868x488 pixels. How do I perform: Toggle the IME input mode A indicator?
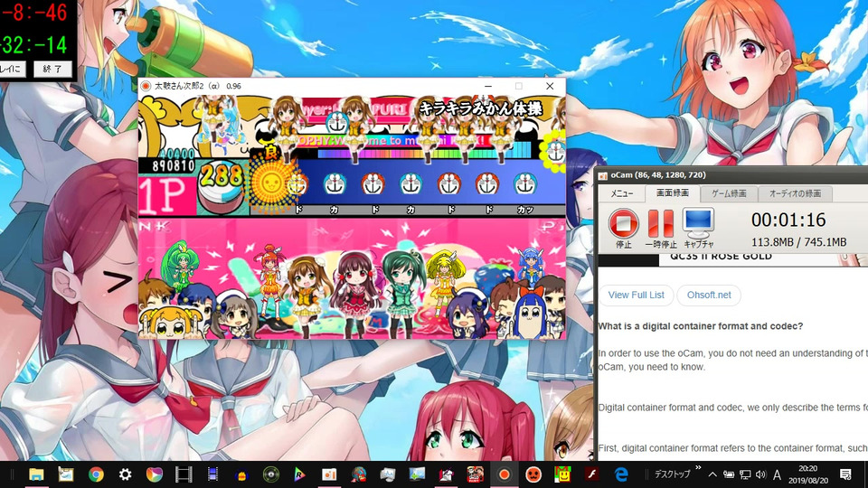click(x=778, y=474)
